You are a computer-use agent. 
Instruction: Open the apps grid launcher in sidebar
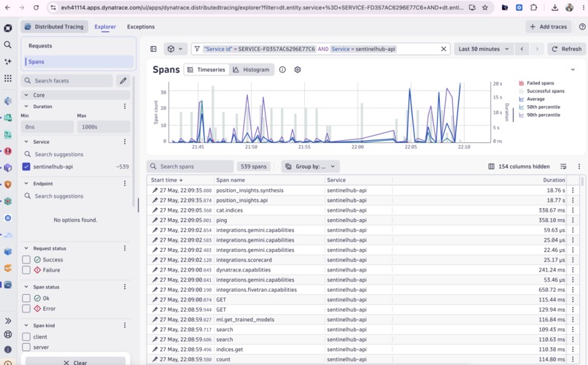[x=7, y=78]
